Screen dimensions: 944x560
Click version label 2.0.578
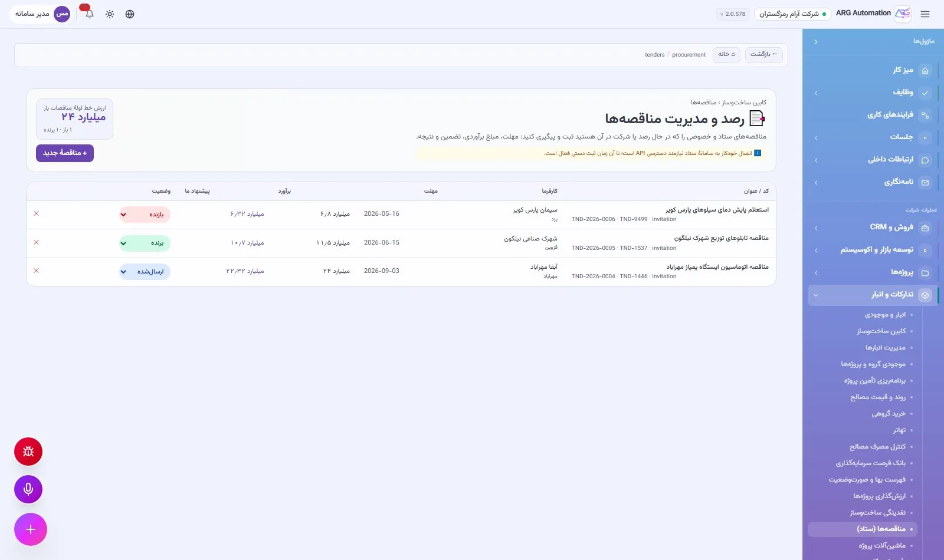(x=733, y=14)
